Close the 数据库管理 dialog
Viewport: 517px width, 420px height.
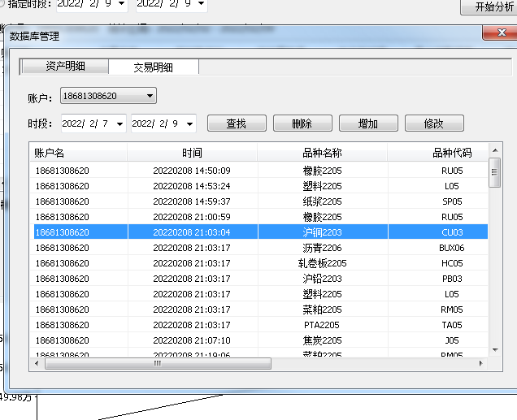coord(498,35)
